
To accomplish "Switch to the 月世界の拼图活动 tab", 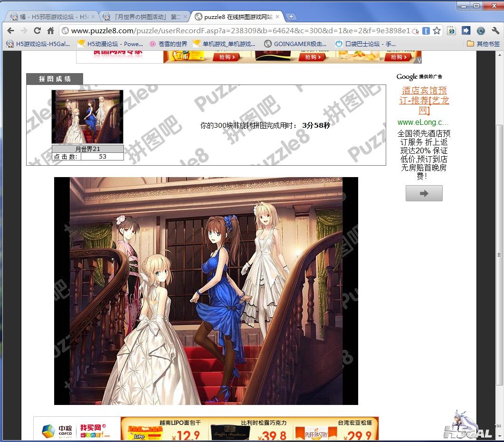I will 143,17.
